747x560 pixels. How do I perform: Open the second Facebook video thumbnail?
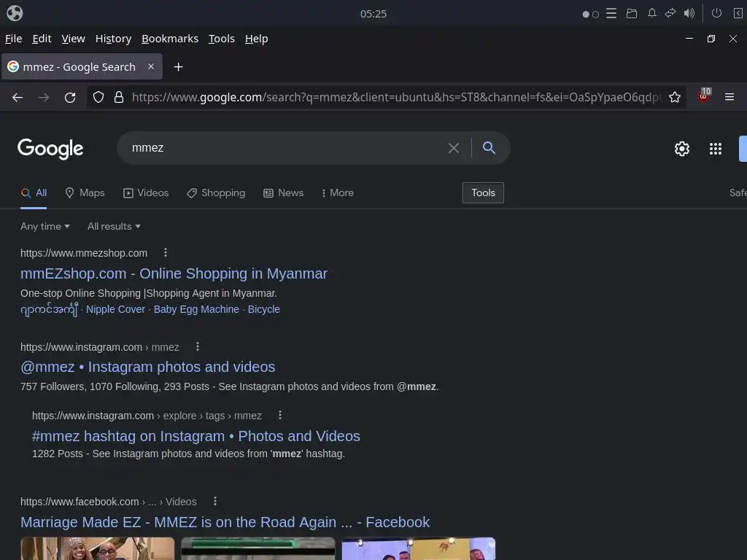[258, 548]
